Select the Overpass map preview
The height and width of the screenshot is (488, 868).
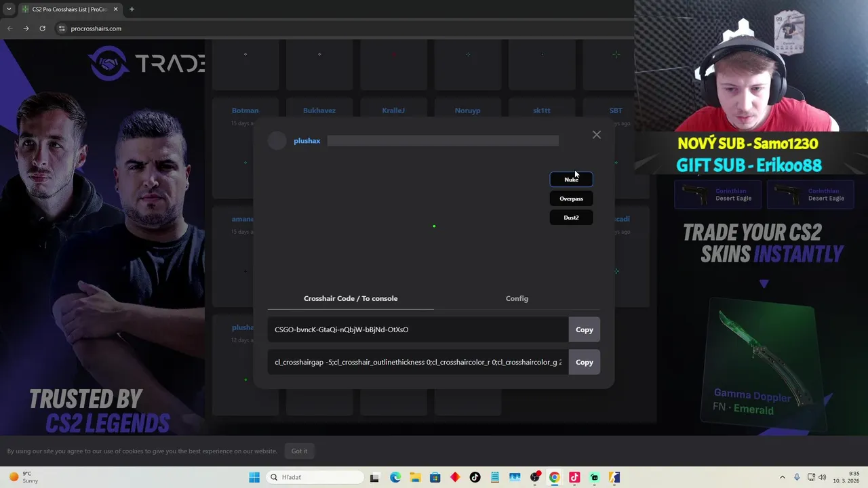571,199
